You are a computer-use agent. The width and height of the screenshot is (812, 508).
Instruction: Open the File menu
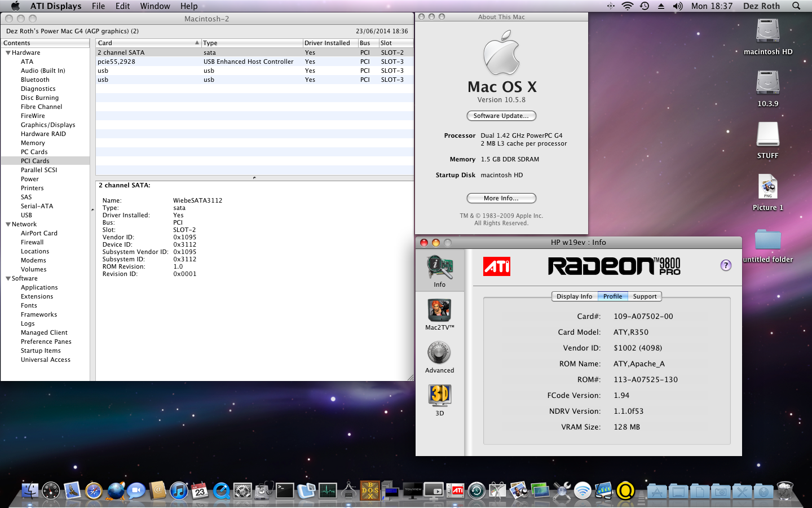coord(98,6)
